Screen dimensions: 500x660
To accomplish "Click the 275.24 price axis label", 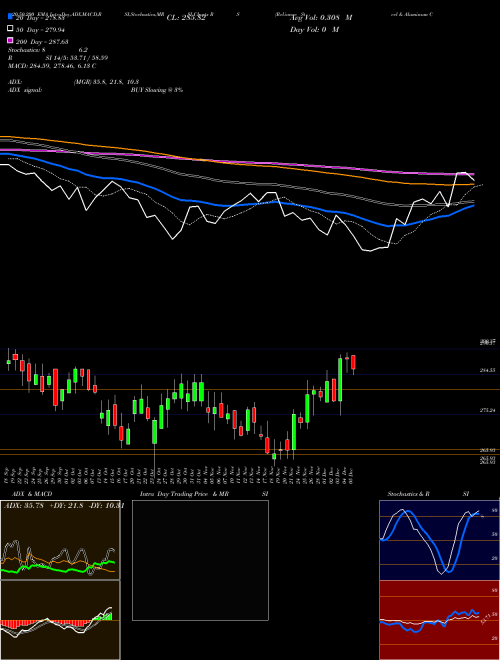I will click(x=488, y=410).
